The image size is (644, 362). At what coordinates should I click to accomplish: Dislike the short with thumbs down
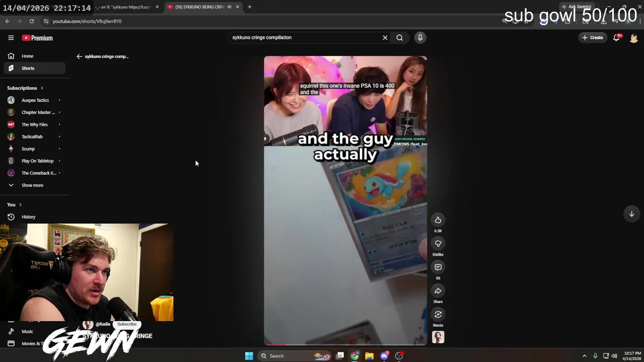click(x=438, y=243)
